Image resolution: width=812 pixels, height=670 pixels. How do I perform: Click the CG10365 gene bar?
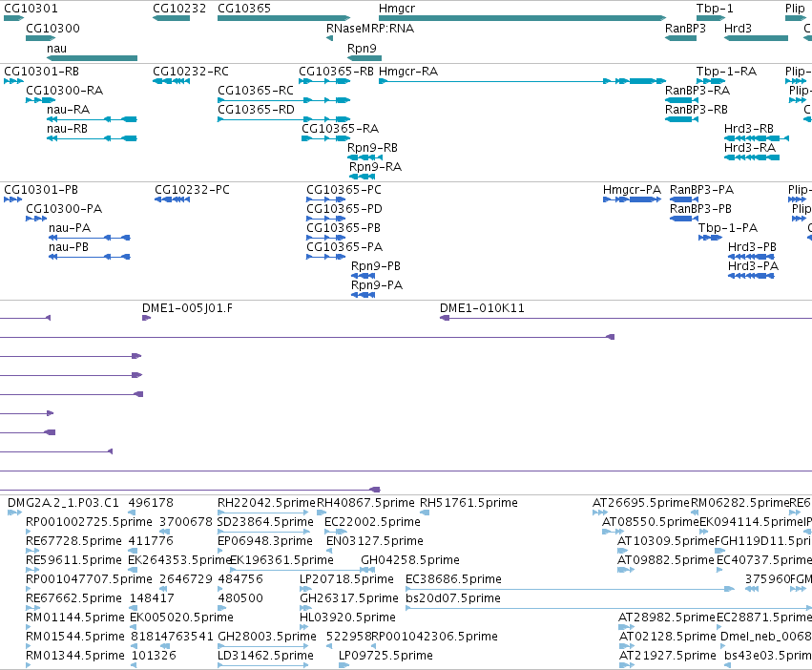[283, 18]
